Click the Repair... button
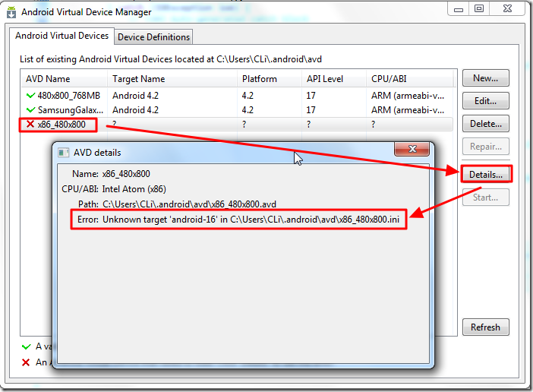533x392 pixels. point(485,147)
